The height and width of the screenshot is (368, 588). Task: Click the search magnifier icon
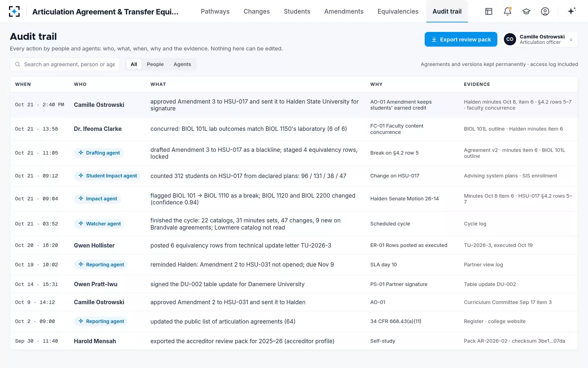18,64
